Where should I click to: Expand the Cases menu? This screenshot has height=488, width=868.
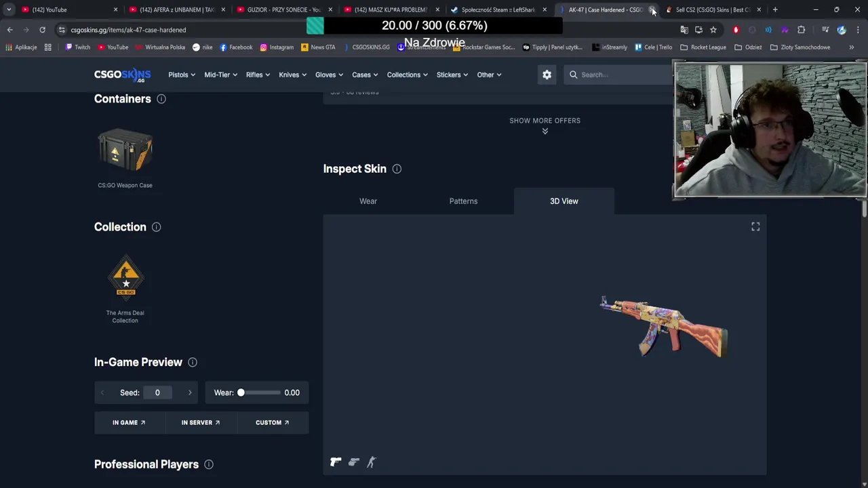[365, 75]
